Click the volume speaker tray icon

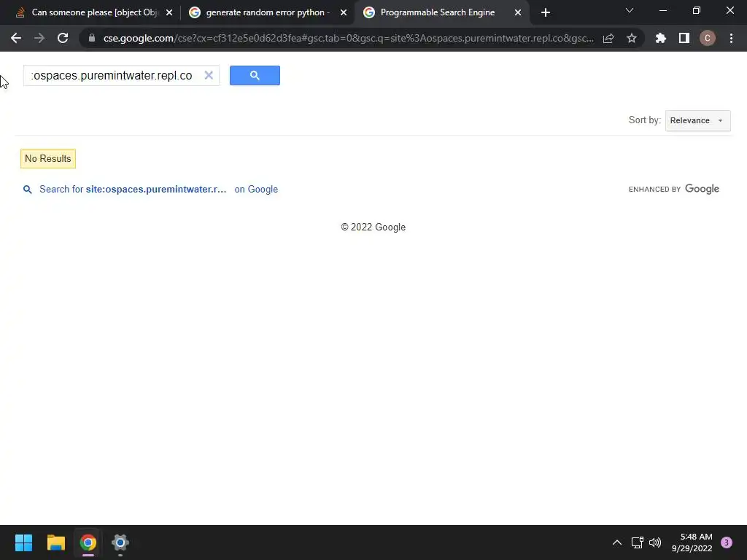655,542
